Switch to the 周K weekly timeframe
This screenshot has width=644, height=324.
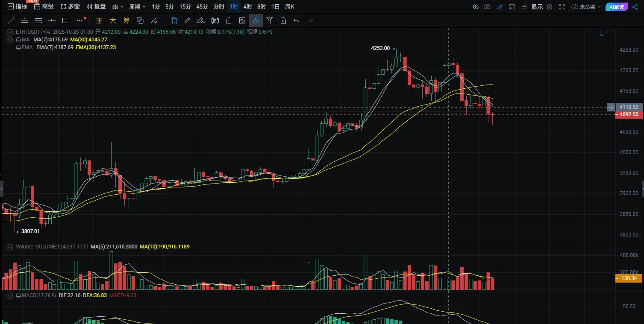(290, 6)
